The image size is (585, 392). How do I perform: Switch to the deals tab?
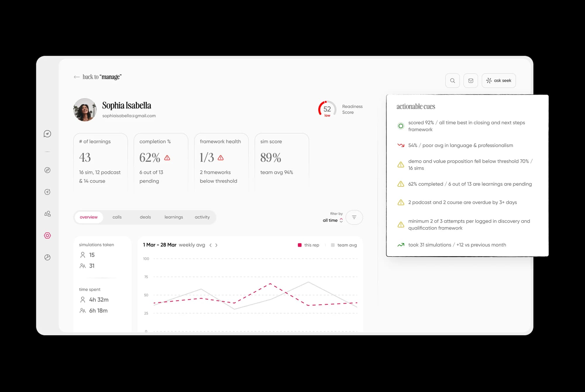145,217
